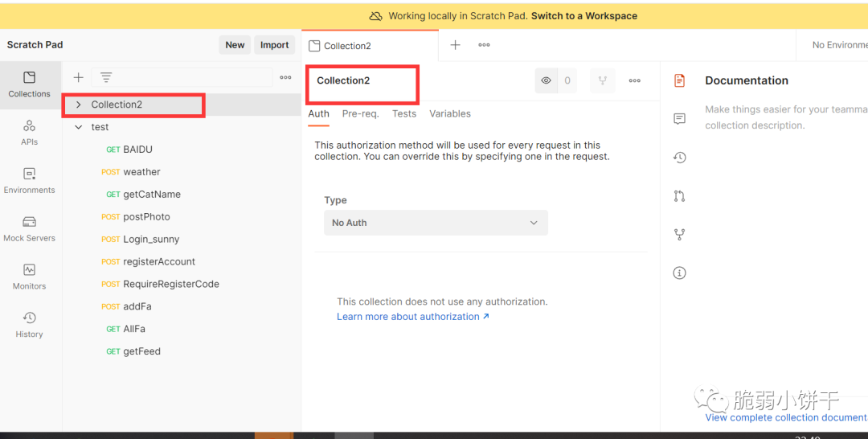This screenshot has height=439, width=868.
Task: Click the collections filter search field
Action: point(182,77)
